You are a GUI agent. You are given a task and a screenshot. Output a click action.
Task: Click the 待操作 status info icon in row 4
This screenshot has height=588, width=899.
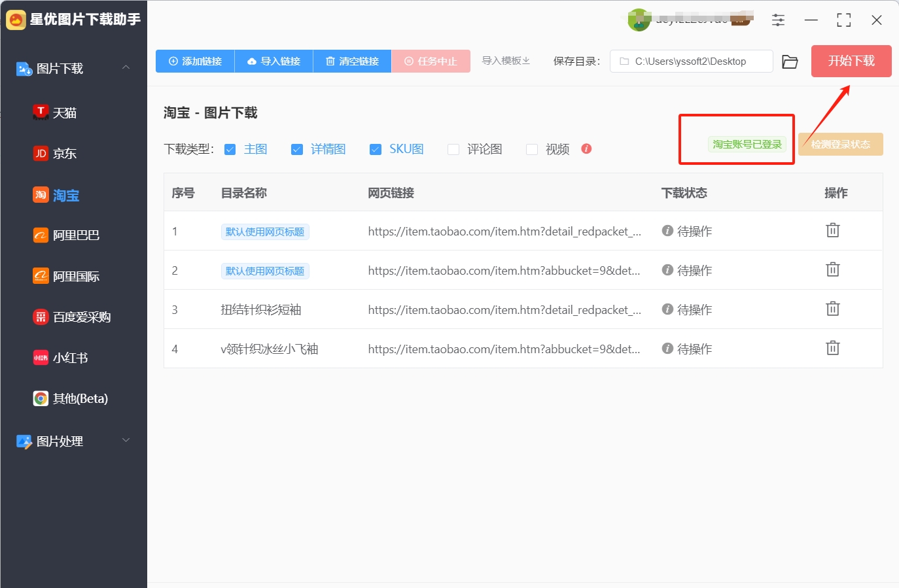[x=667, y=349]
